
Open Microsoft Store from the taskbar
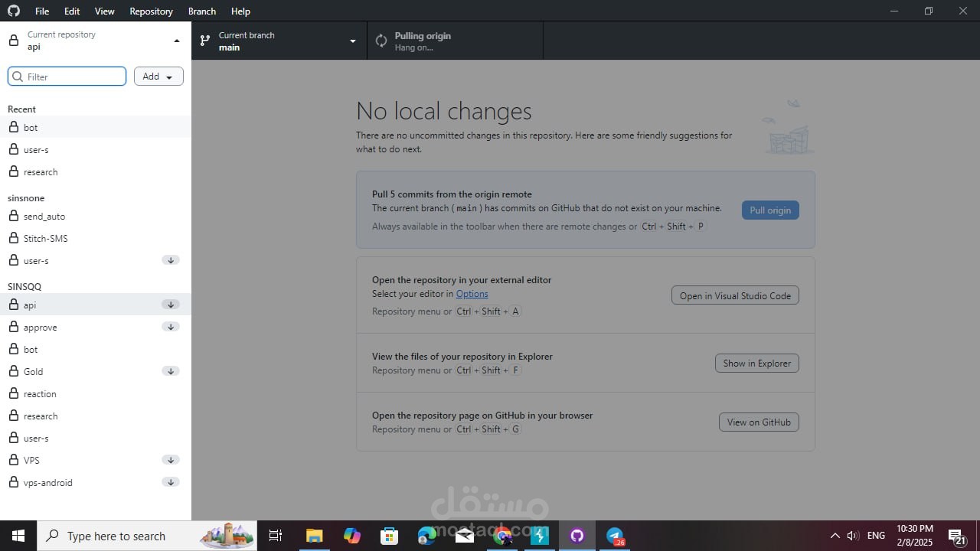coord(390,536)
